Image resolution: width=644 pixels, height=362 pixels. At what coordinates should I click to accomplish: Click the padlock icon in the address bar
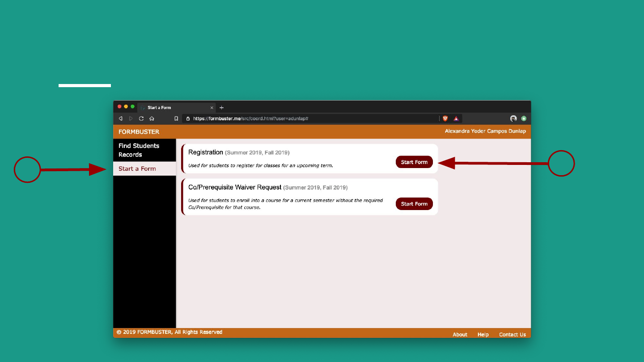click(188, 118)
